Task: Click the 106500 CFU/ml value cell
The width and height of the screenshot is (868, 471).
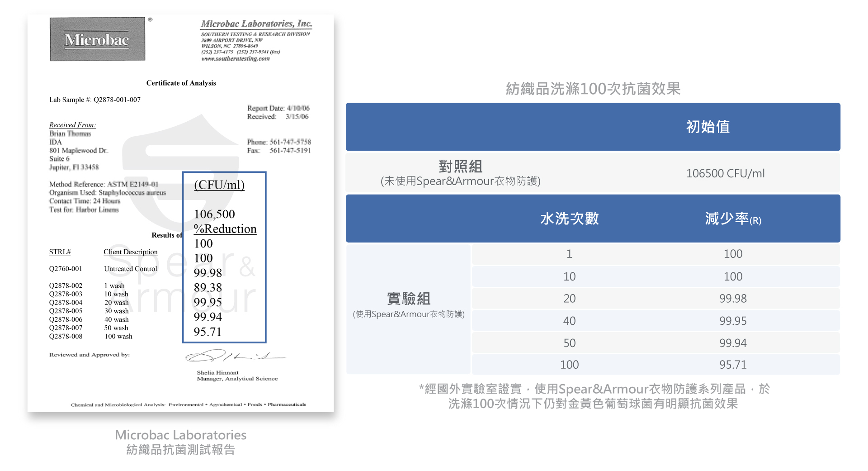Action: click(725, 173)
